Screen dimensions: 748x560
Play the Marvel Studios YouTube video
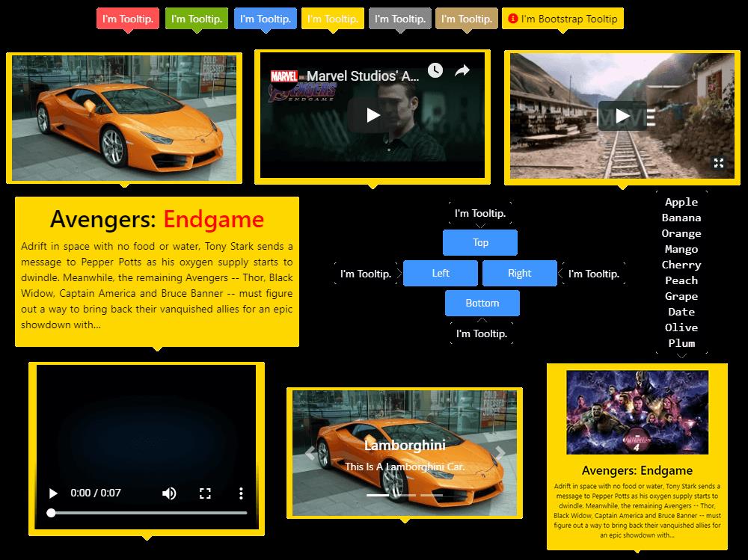(373, 115)
